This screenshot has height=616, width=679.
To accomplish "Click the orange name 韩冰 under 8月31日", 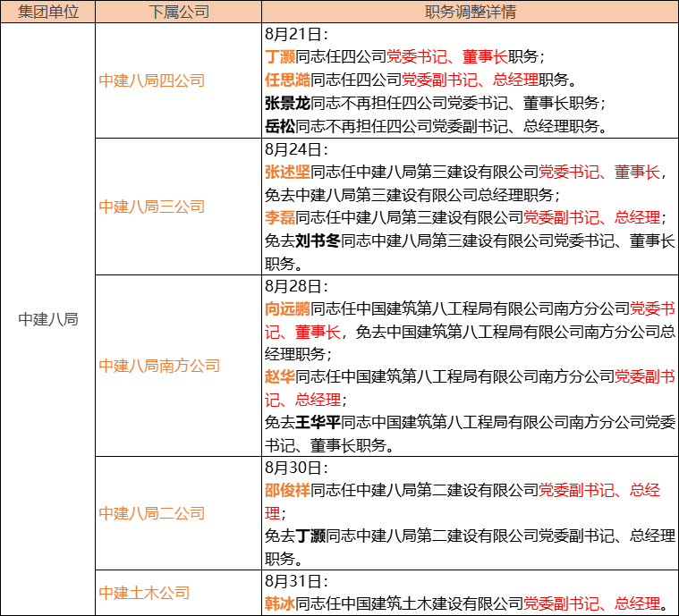I will coord(280,603).
